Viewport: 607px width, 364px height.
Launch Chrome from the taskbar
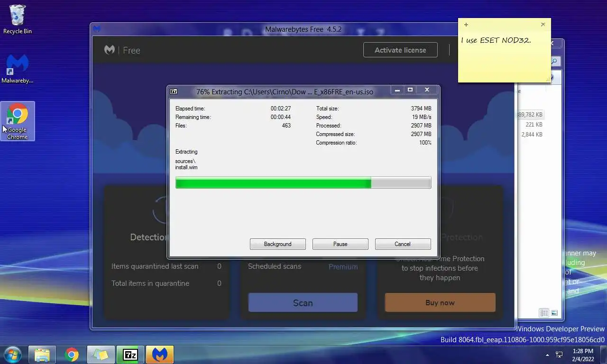[72, 355]
